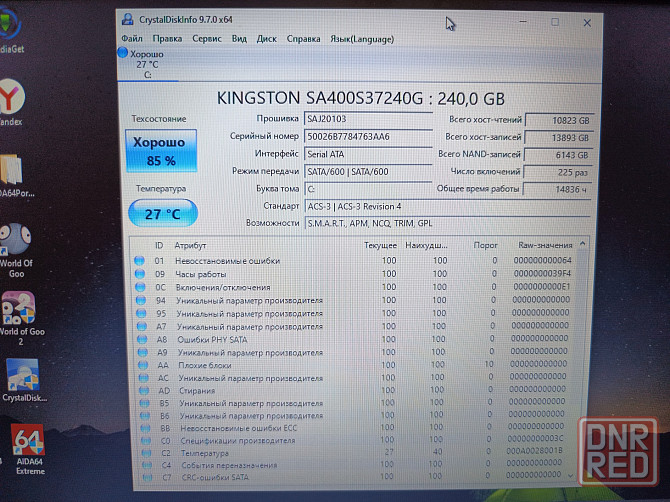This screenshot has width=670, height=502.
Task: Click the status icon of attribute 95
Action: click(141, 313)
